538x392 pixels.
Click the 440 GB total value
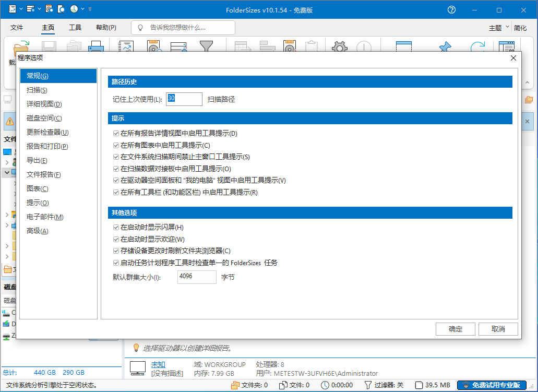(44, 373)
